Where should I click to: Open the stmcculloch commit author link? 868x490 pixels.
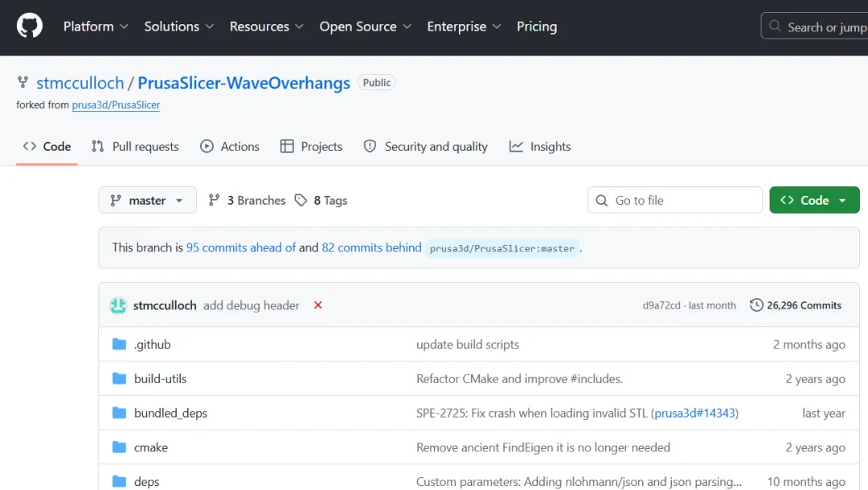coord(165,305)
